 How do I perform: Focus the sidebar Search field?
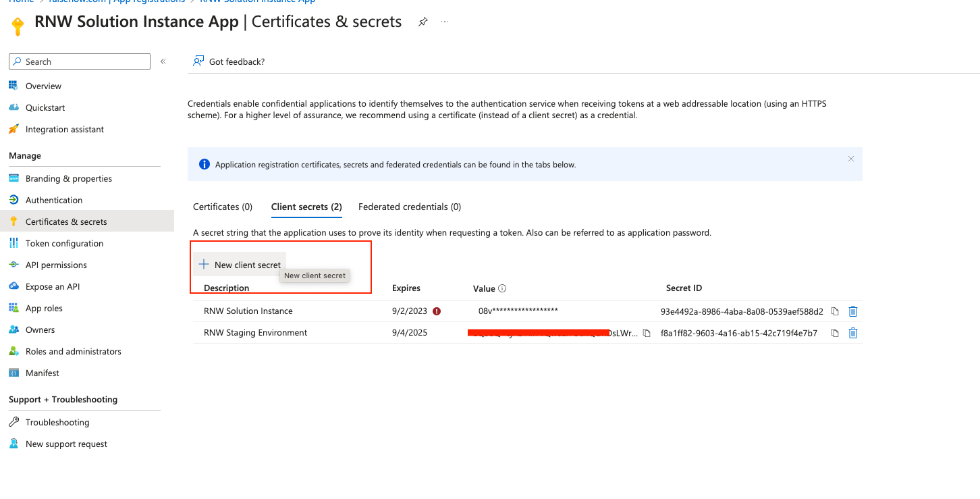pyautogui.click(x=80, y=61)
